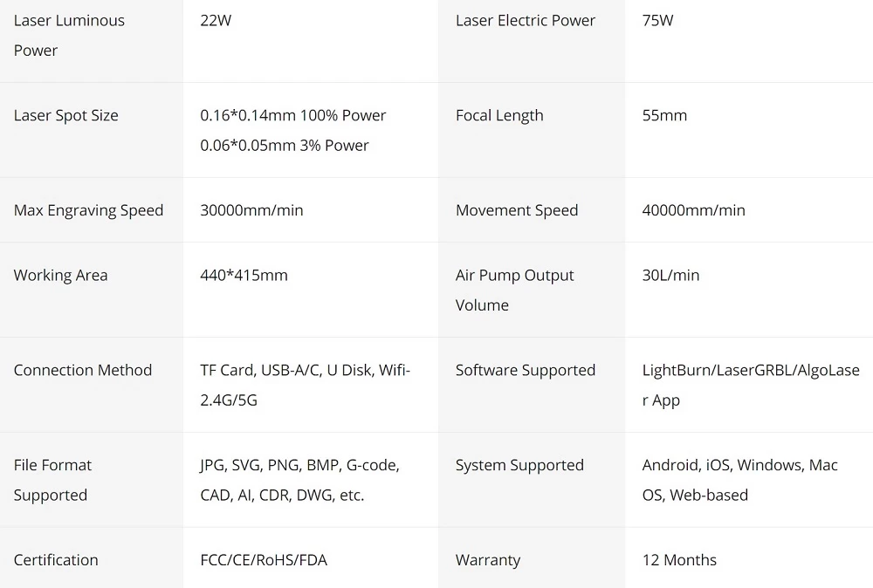Screen dimensions: 873x588
Task: Select the 440*415mm working area value
Action: coord(244,276)
